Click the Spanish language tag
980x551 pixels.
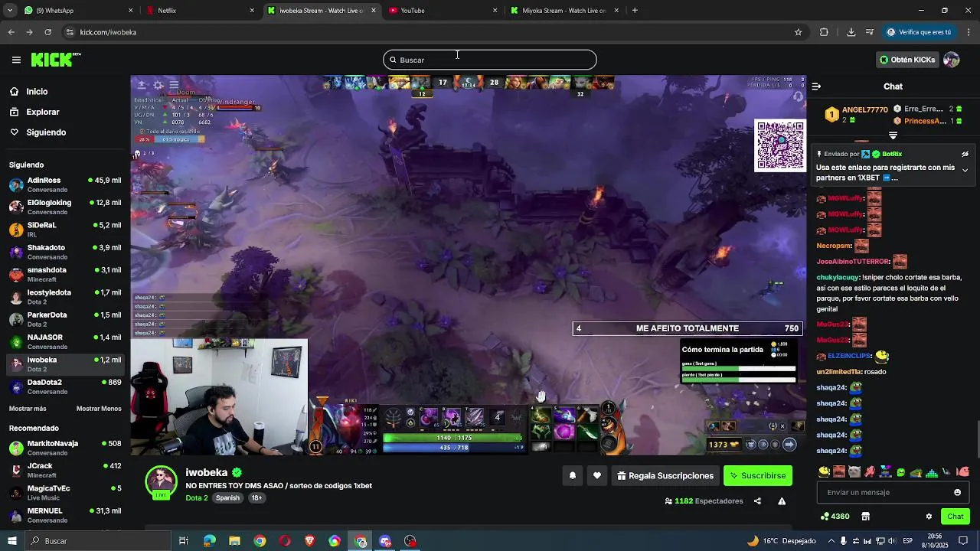227,498
